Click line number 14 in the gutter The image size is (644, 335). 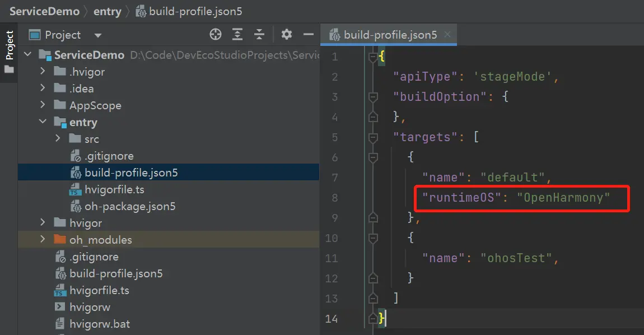332,319
